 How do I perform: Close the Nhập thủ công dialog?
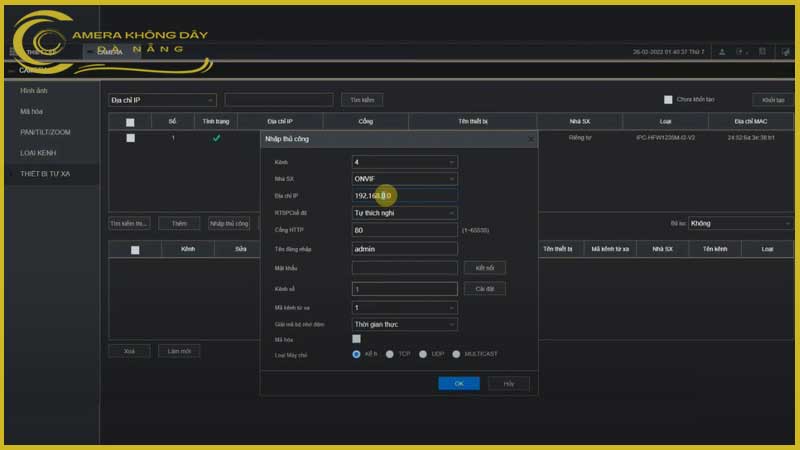531,139
